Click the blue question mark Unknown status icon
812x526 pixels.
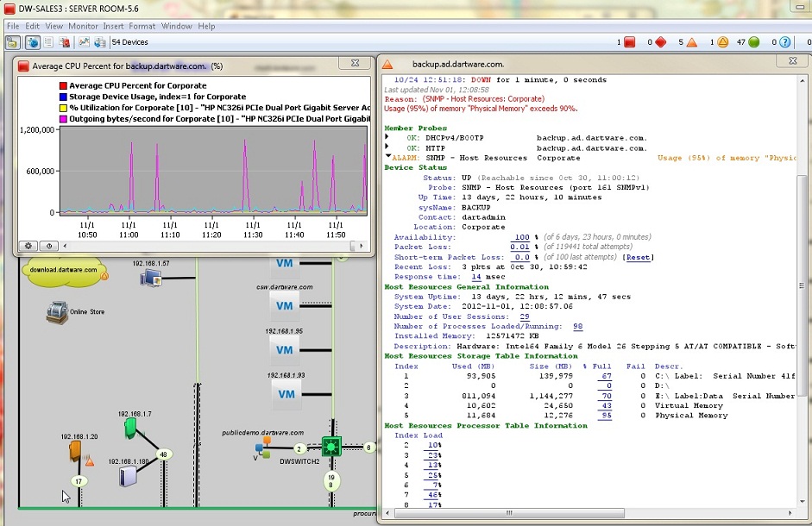[784, 41]
